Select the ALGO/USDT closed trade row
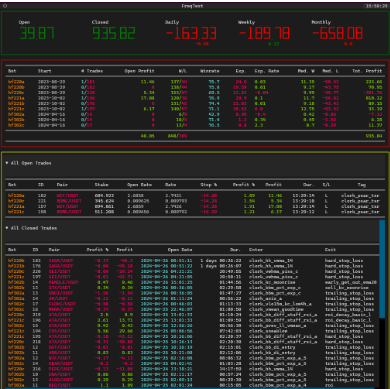Viewport: 390px width, 389px height. click(x=193, y=380)
